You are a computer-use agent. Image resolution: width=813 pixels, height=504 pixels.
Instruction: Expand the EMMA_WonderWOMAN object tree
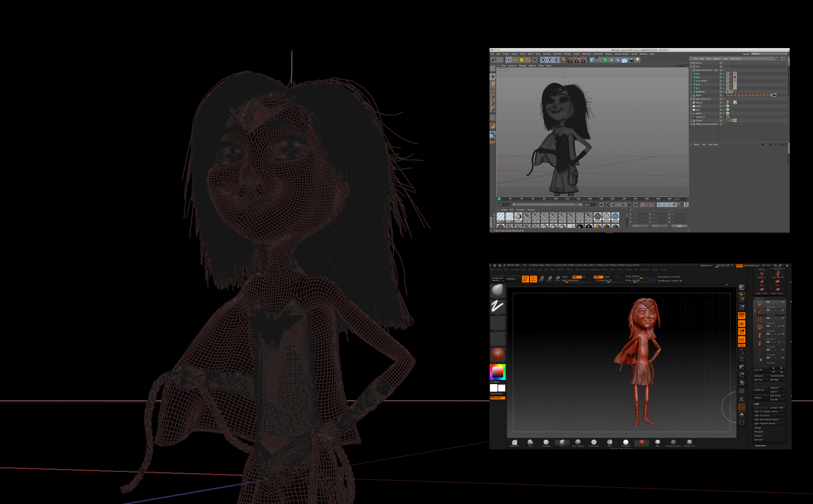point(691,124)
